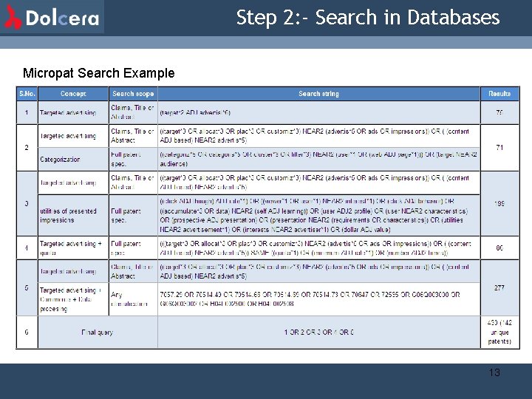
Task: Click the "(target*2 ADJ advertis*6)" search string
Action: 195,112
